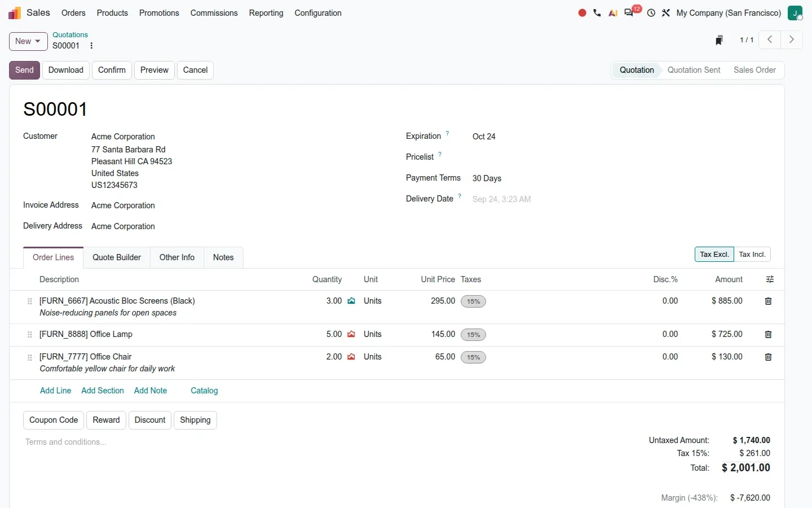This screenshot has height=508, width=812.
Task: Click the Expiration help question mark
Action: pos(447,134)
